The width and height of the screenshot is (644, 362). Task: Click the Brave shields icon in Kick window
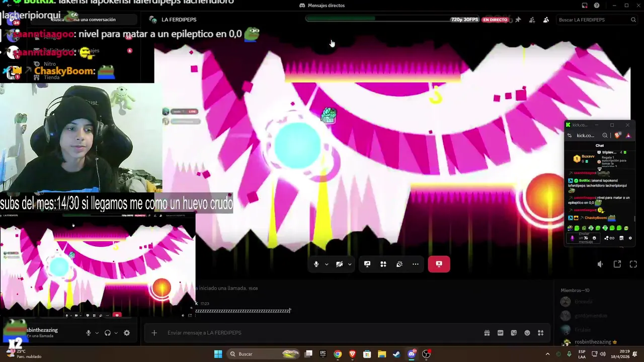[618, 135]
